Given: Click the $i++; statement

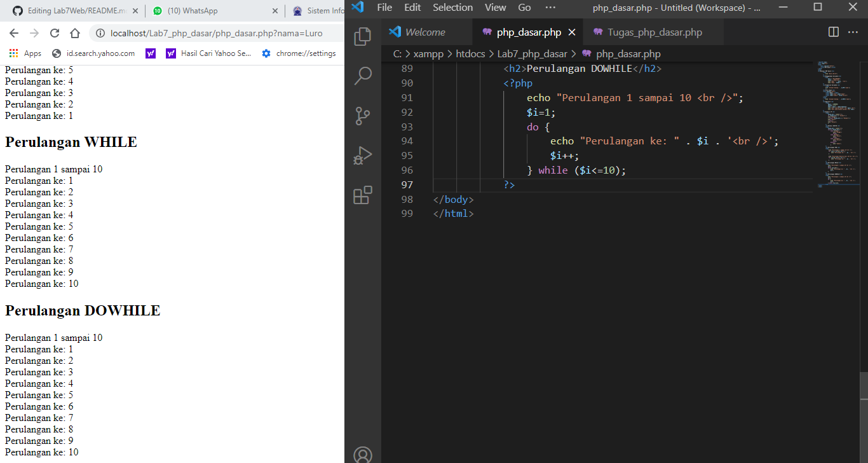Looking at the screenshot, I should 565,156.
